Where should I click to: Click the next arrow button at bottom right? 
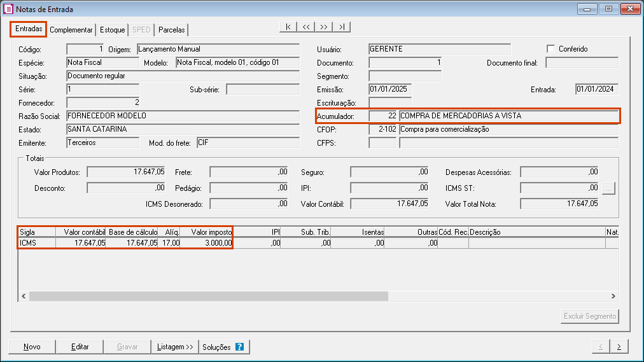point(619,347)
